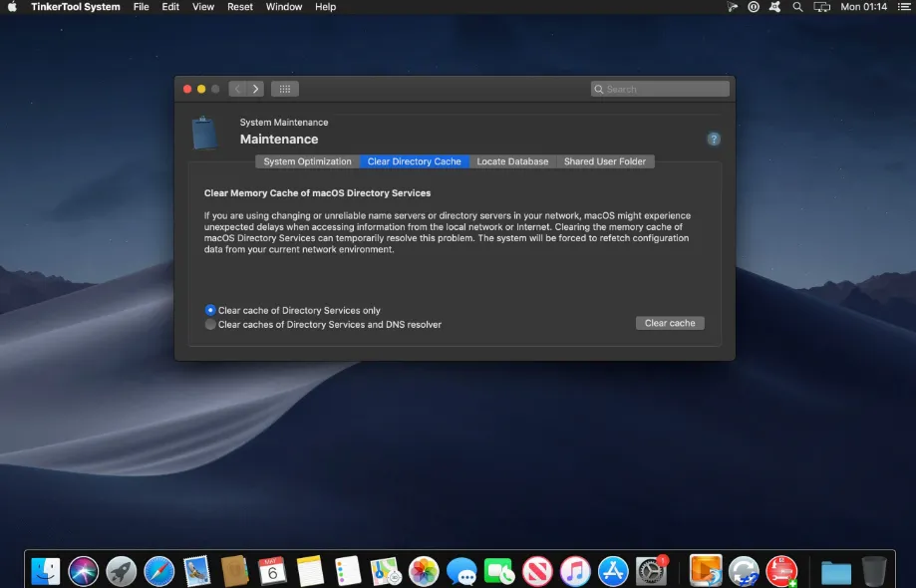Open the Apple menu
The width and height of the screenshot is (916, 588).
coord(12,7)
